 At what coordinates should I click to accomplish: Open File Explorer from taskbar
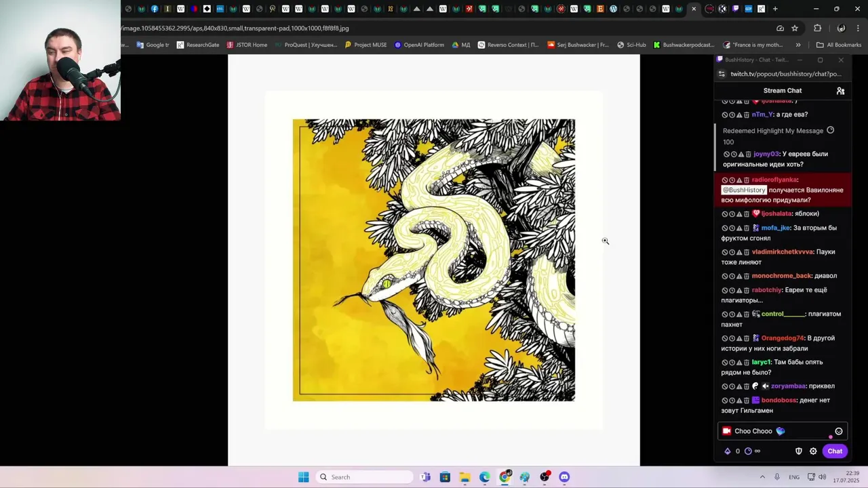pos(465,477)
